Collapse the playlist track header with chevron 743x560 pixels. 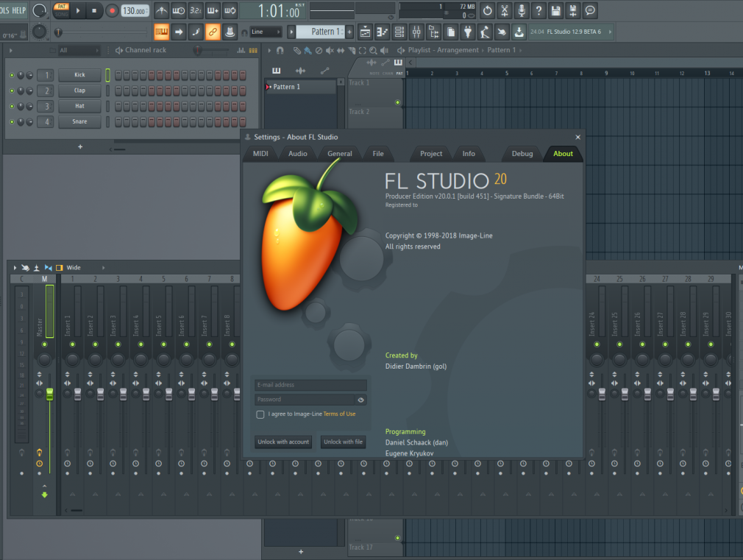click(410, 62)
